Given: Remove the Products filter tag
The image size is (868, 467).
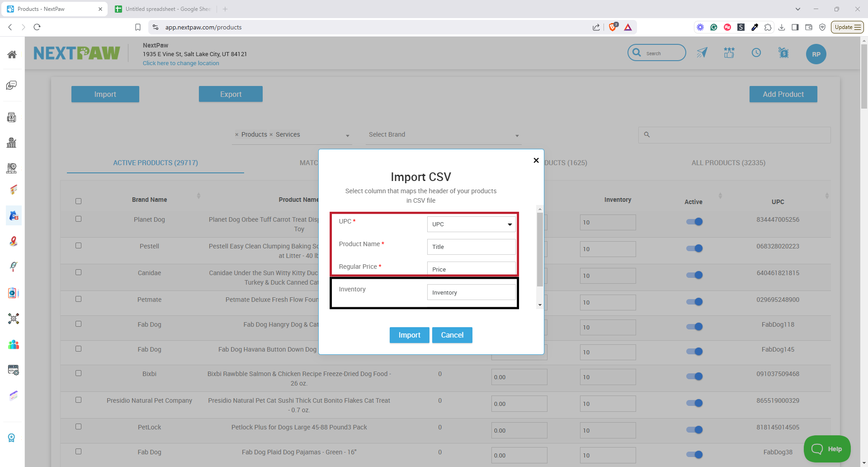Looking at the screenshot, I should point(236,134).
